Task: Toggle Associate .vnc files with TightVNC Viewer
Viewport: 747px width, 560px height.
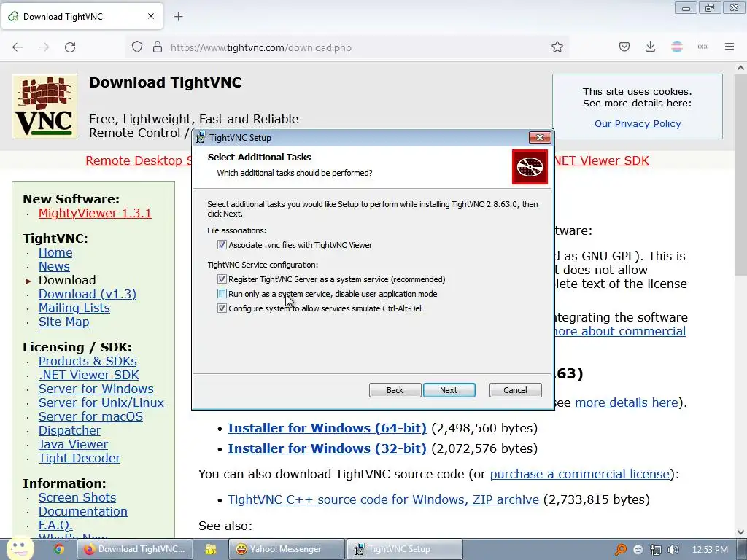Action: click(222, 245)
